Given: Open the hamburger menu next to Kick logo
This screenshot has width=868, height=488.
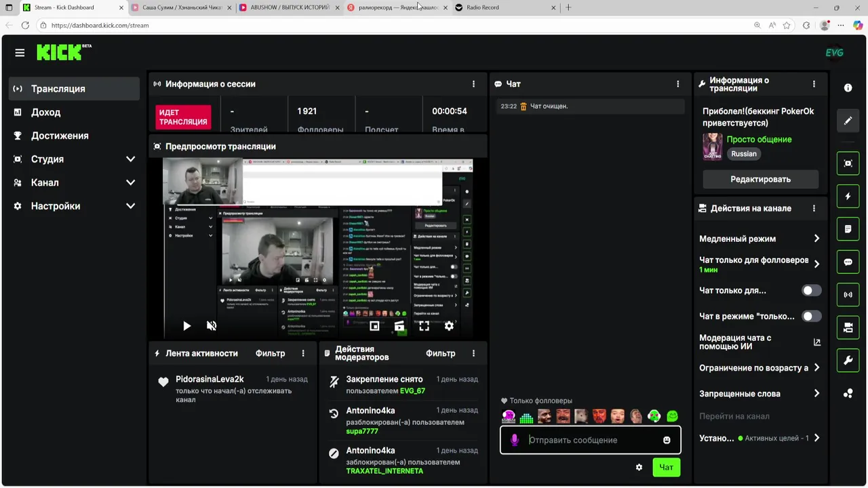Looking at the screenshot, I should coord(20,53).
